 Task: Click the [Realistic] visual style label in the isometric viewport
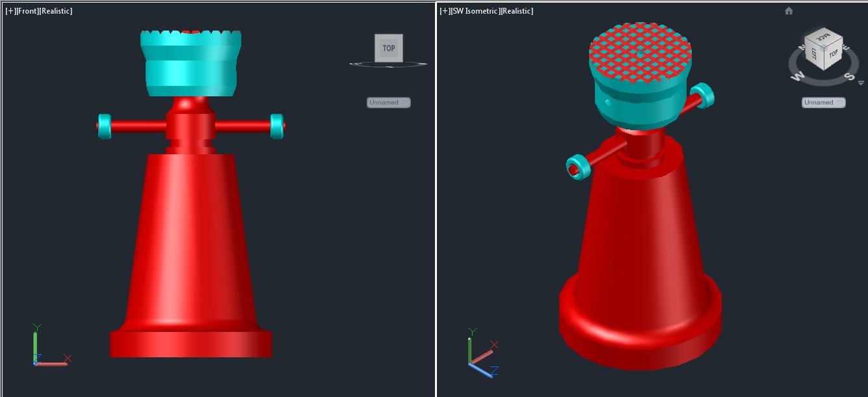tap(517, 12)
